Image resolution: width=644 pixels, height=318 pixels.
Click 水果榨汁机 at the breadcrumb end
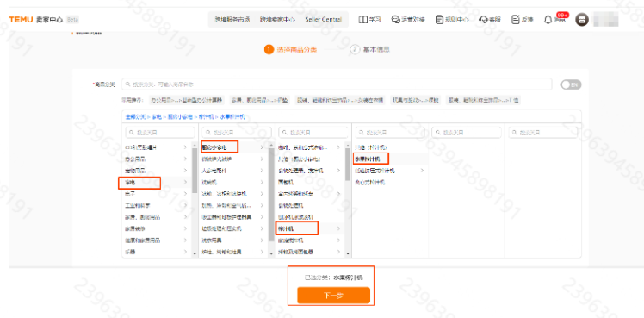(x=232, y=116)
